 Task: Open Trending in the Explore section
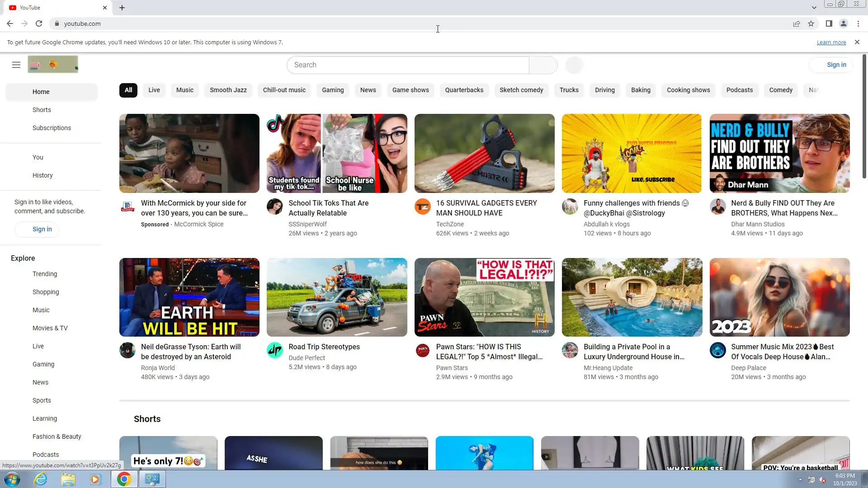pos(45,274)
